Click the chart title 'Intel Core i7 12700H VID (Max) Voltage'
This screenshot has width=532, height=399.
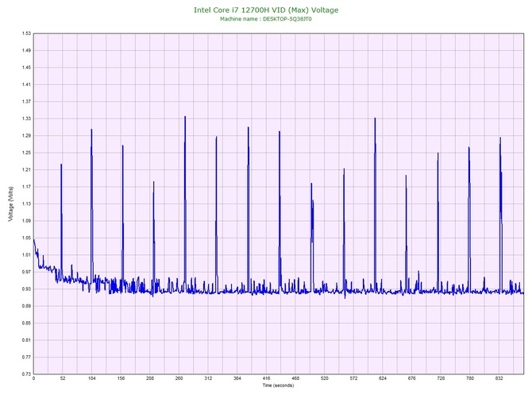coord(266,10)
